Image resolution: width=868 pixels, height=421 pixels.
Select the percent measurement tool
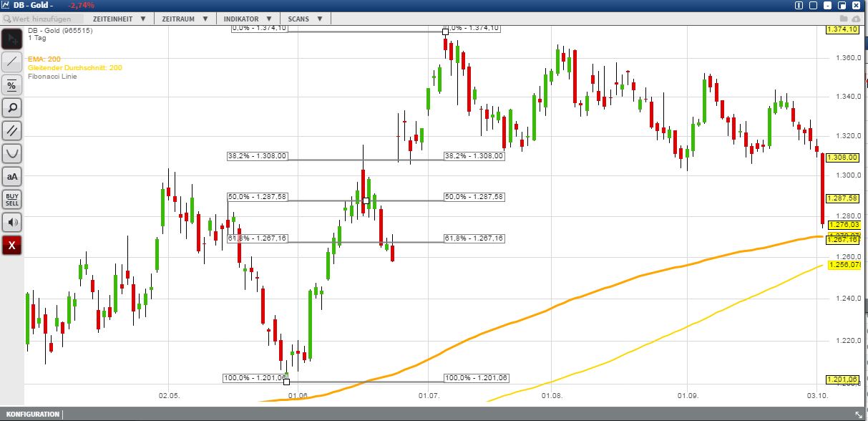(x=10, y=84)
